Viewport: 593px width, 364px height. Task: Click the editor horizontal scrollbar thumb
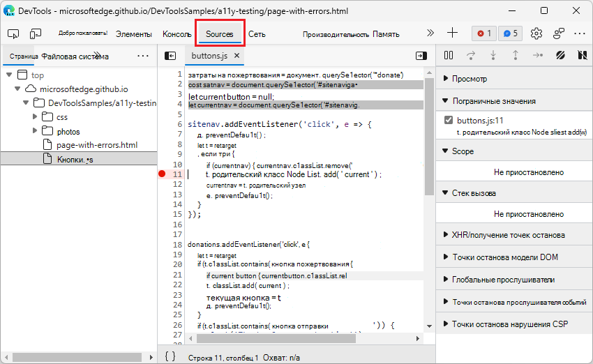(276, 338)
